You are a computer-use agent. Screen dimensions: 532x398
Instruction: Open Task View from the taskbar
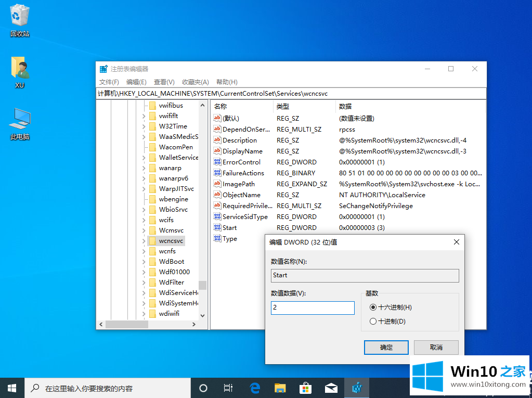coord(228,388)
